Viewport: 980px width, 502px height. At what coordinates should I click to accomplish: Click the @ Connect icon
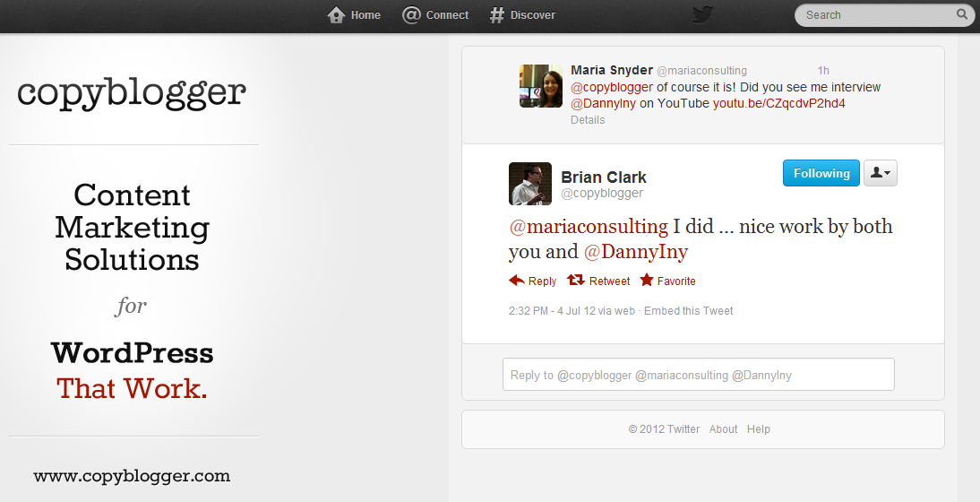[411, 15]
